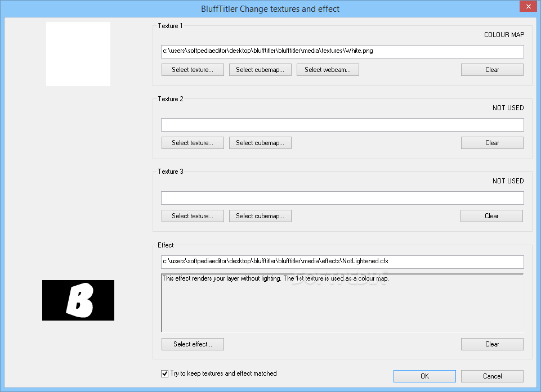Open the Select effect dialog
This screenshot has height=392, width=541.
pyautogui.click(x=193, y=344)
